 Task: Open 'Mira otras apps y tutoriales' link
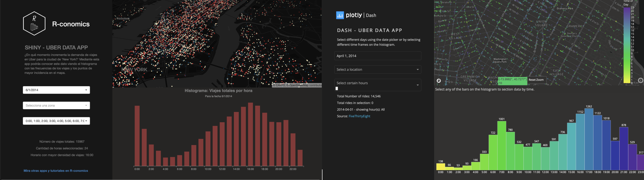56,171
